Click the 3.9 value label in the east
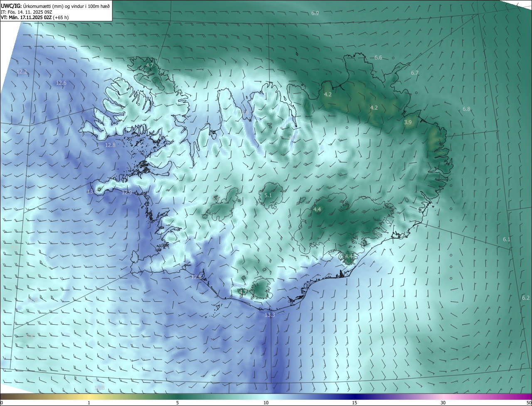This screenshot has height=406, width=532. pos(408,122)
